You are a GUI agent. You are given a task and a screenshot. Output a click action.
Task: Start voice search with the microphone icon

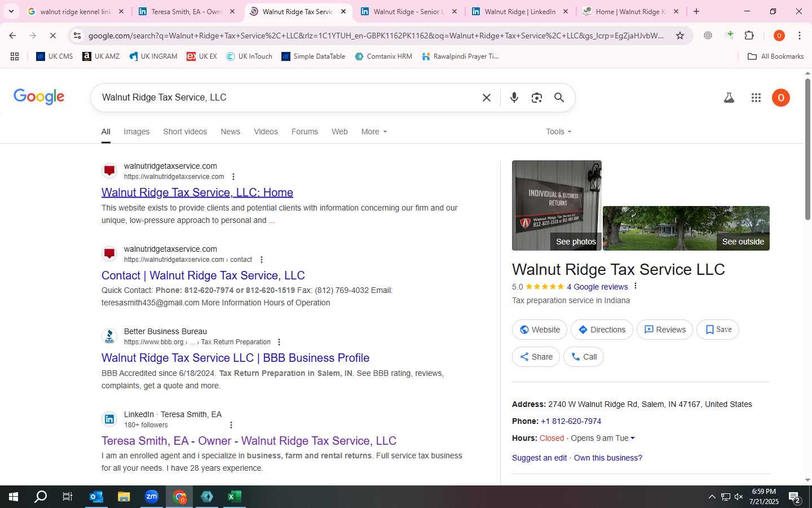[514, 98]
